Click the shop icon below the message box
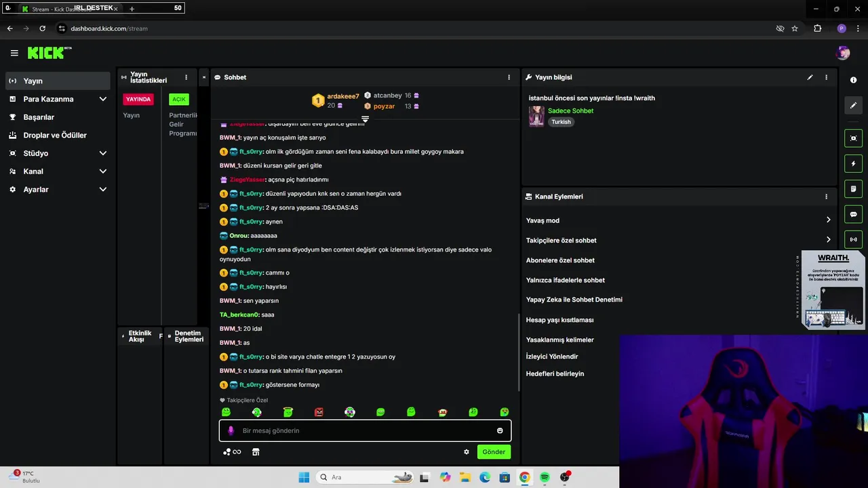 [x=256, y=452]
